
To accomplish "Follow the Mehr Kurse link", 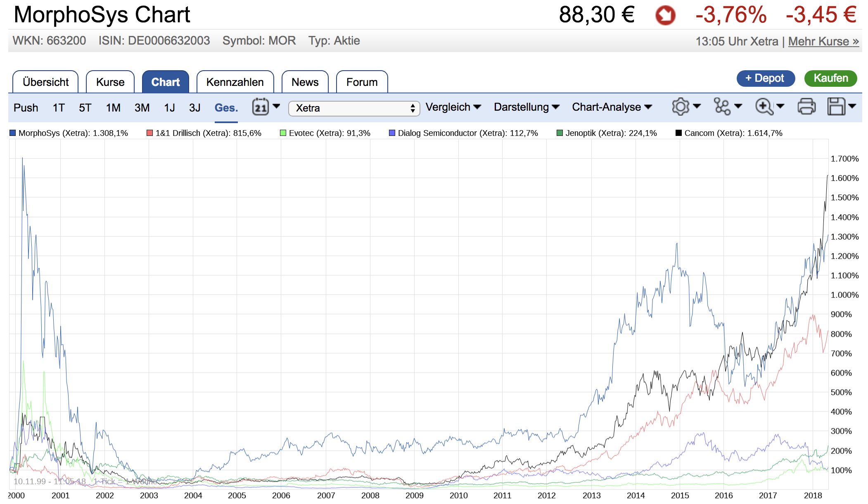I will point(823,41).
